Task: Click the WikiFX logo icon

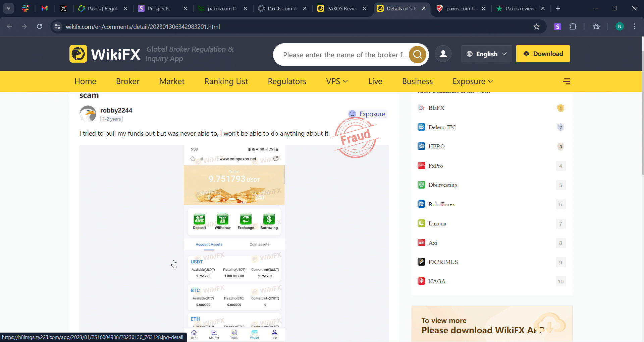Action: click(x=78, y=54)
